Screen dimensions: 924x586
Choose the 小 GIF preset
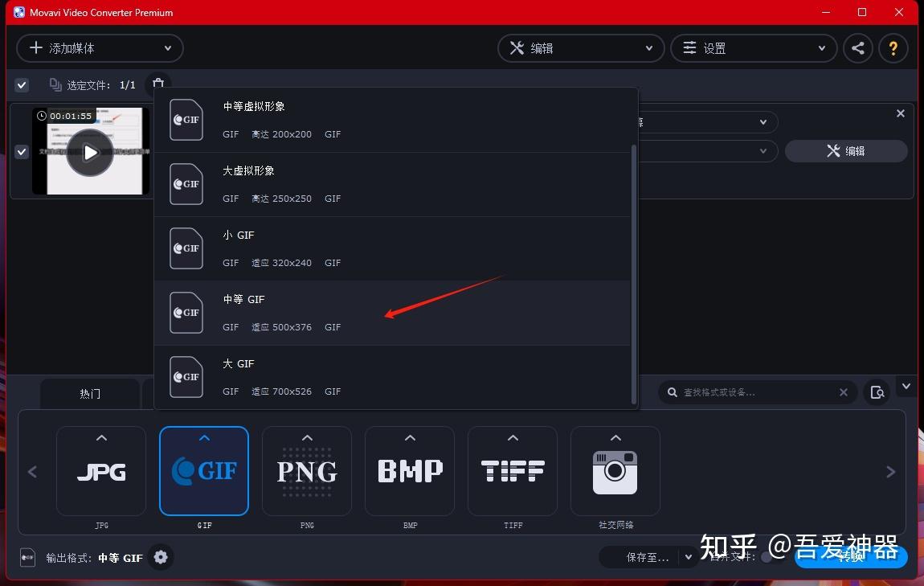click(x=392, y=248)
